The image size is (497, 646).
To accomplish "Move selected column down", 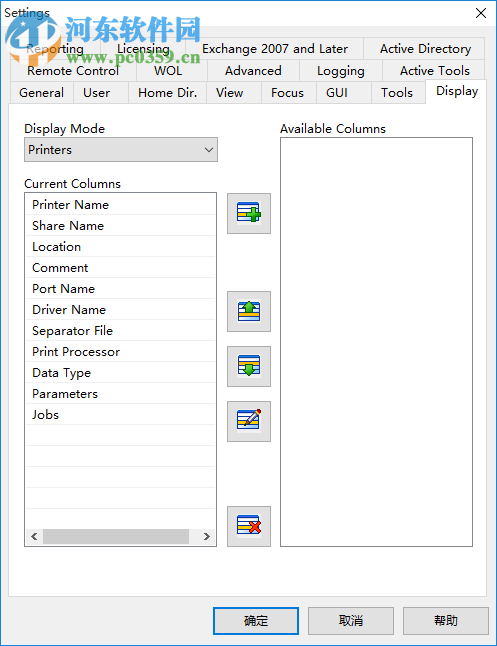I will 248,366.
